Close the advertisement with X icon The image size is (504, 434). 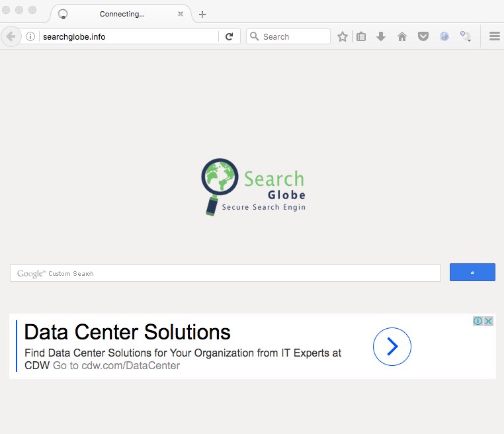pyautogui.click(x=488, y=321)
